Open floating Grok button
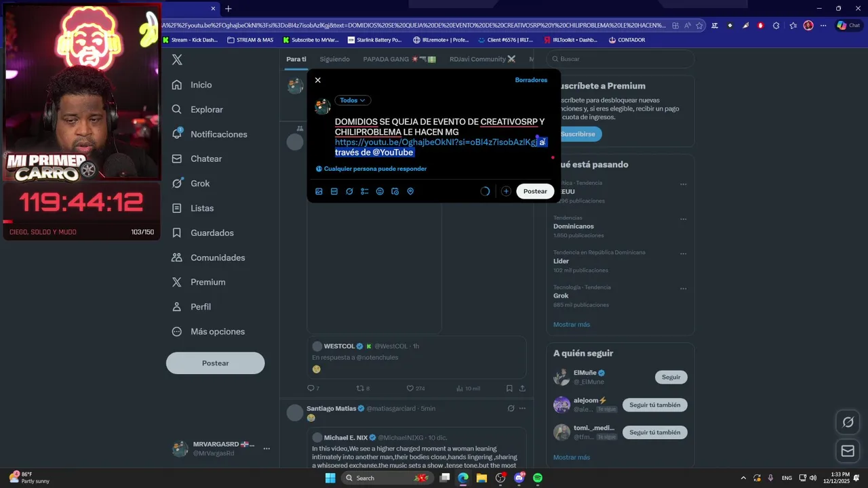This screenshot has height=488, width=868. click(x=848, y=422)
